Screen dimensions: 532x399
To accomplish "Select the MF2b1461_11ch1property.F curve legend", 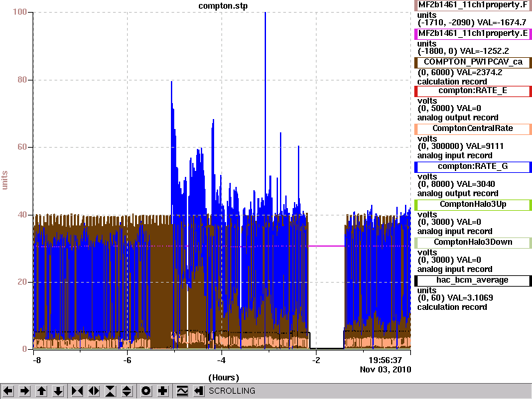I will 473,5.
